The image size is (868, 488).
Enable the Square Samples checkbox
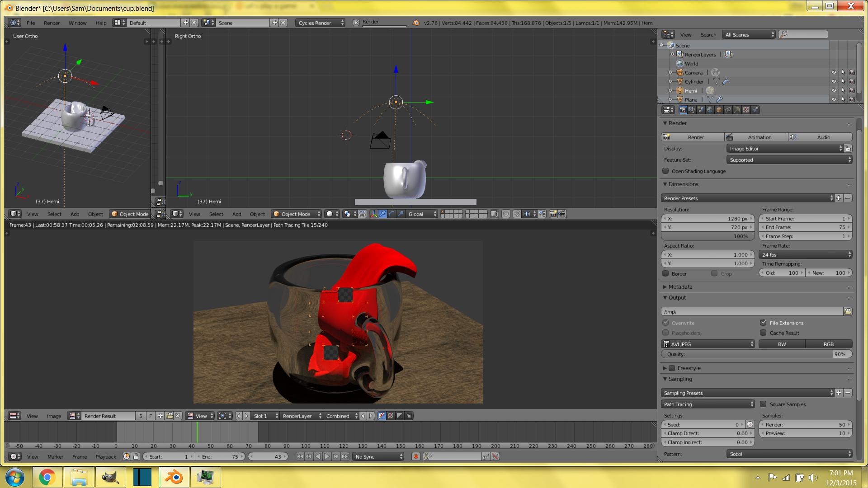pos(763,404)
